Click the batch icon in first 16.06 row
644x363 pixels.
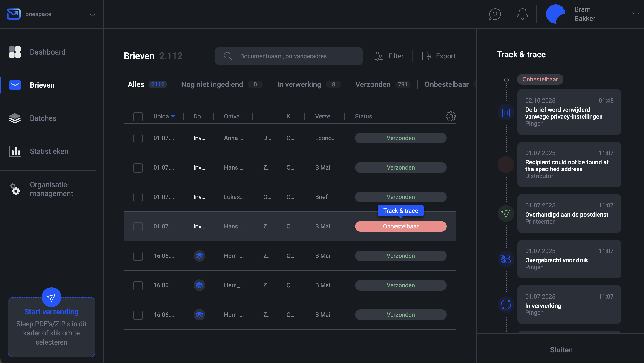click(199, 256)
